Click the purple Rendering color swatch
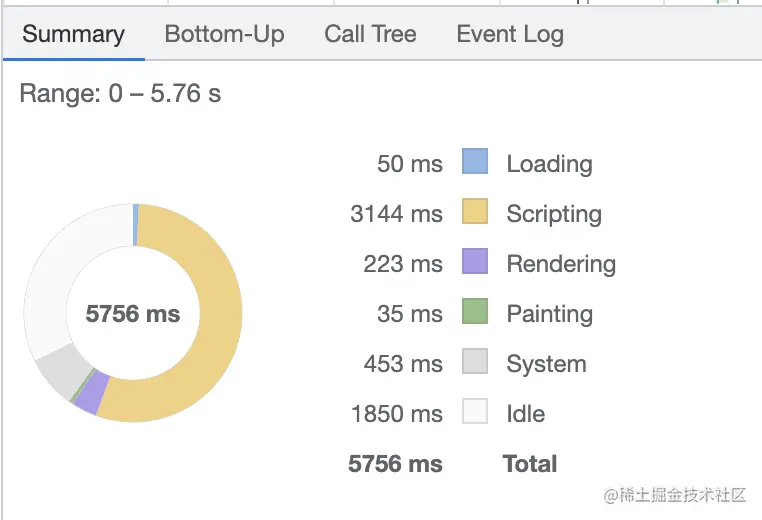This screenshot has width=762, height=520. coord(475,262)
